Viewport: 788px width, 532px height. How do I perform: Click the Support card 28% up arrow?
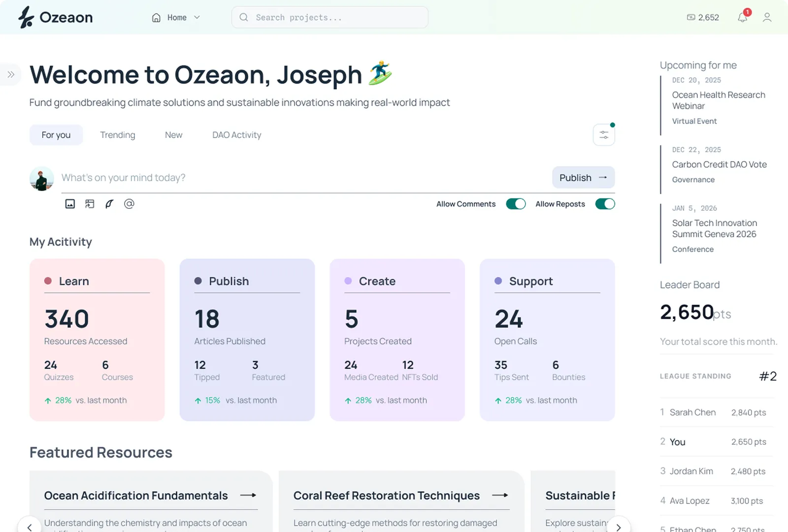click(498, 401)
